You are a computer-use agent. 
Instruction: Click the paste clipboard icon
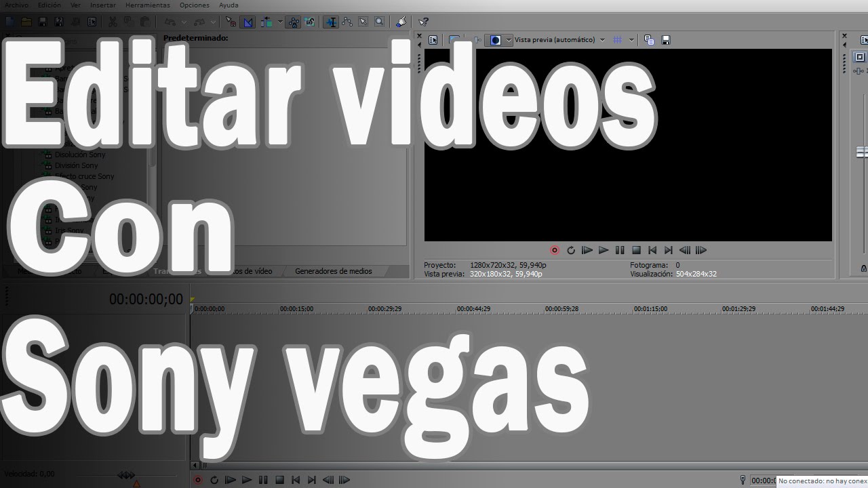(x=144, y=22)
